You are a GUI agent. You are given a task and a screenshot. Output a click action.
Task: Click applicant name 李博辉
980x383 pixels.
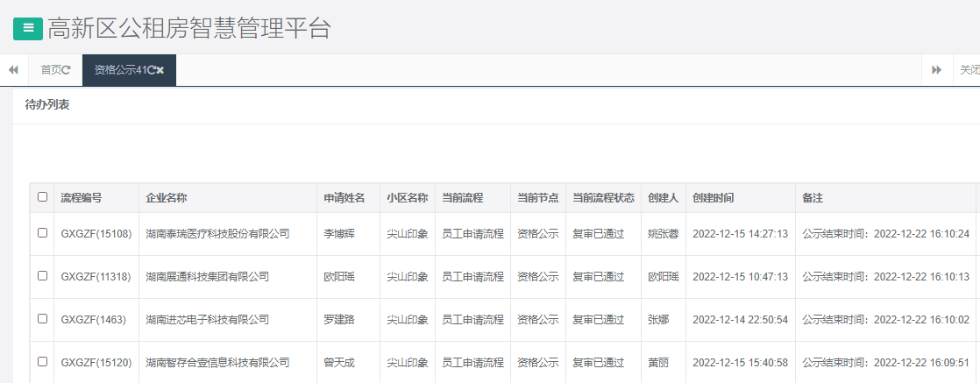tap(338, 234)
